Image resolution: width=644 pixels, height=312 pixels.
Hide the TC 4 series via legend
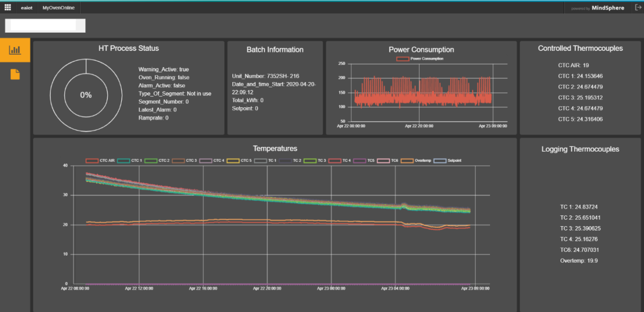[342, 160]
